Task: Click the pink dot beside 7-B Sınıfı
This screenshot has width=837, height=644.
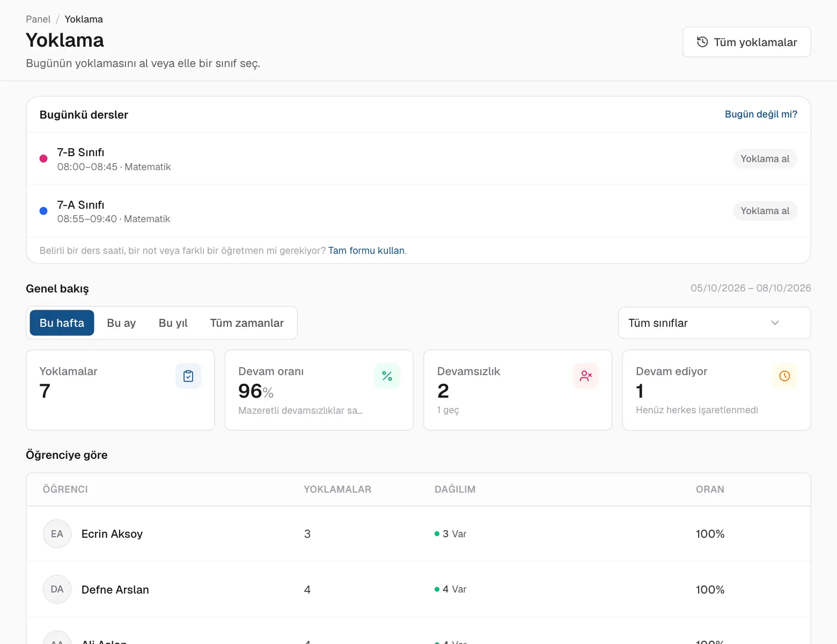Action: 43,159
